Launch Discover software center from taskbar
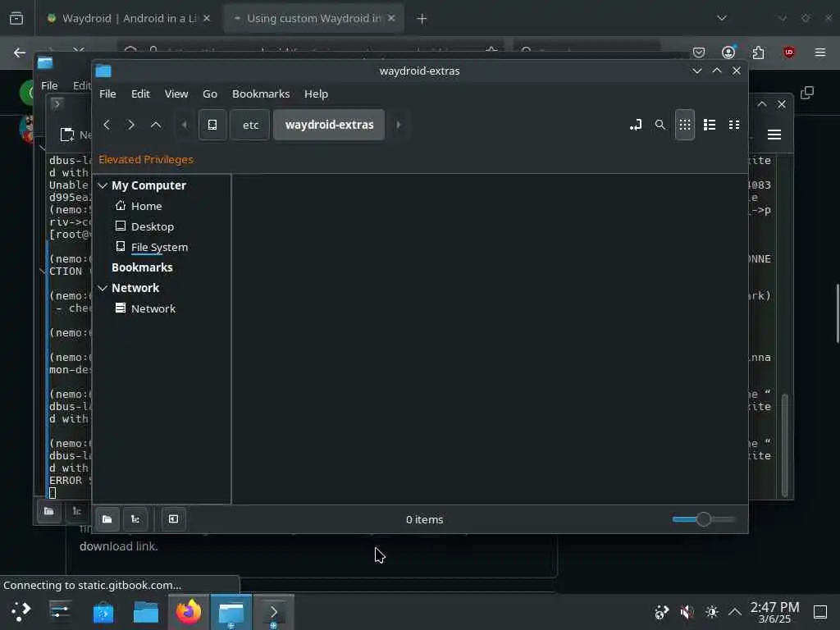This screenshot has height=630, width=840. pyautogui.click(x=103, y=612)
